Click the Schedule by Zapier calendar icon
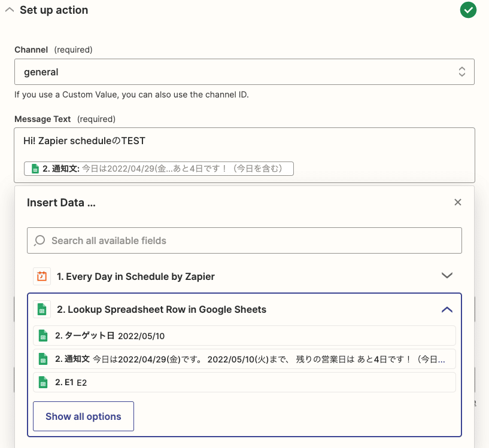Viewport: 489px width, 448px height. [42, 276]
